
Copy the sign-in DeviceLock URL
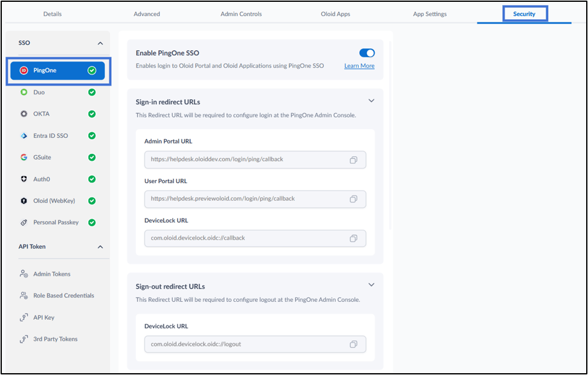353,238
